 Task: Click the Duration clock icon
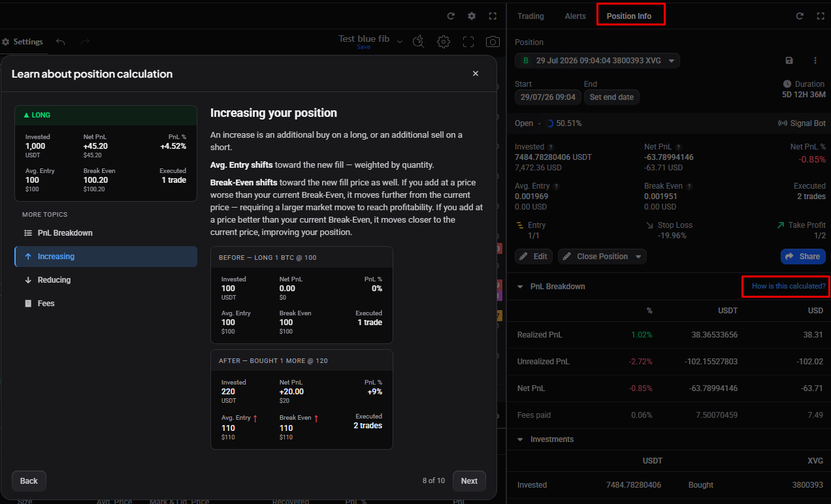pyautogui.click(x=787, y=84)
